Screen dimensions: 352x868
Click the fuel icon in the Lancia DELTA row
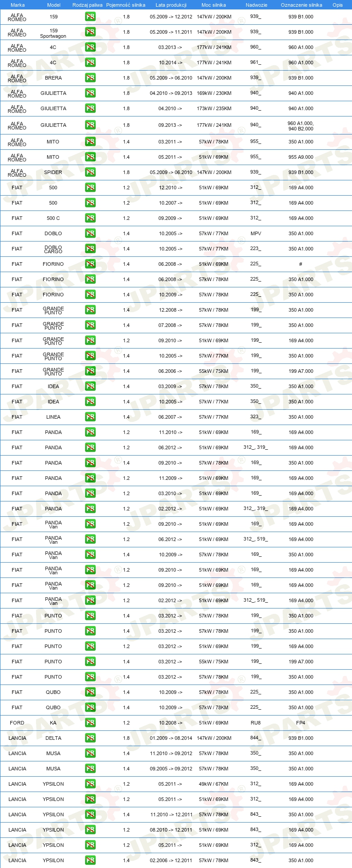click(90, 738)
